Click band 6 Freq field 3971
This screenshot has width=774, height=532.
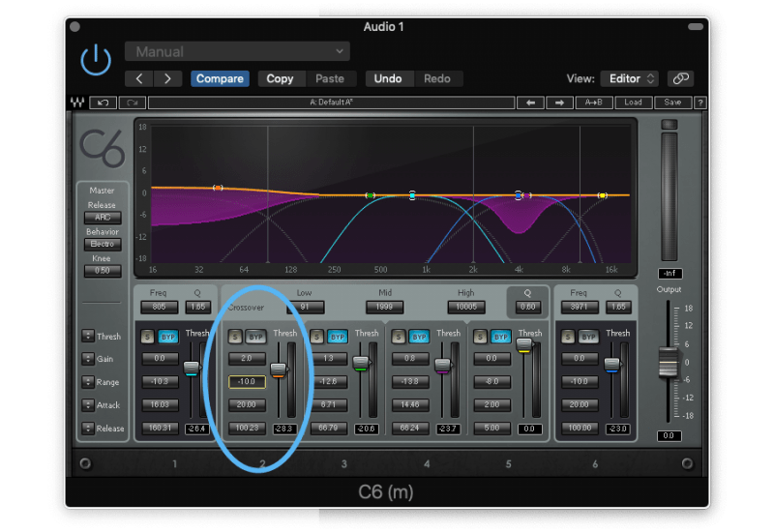[580, 307]
